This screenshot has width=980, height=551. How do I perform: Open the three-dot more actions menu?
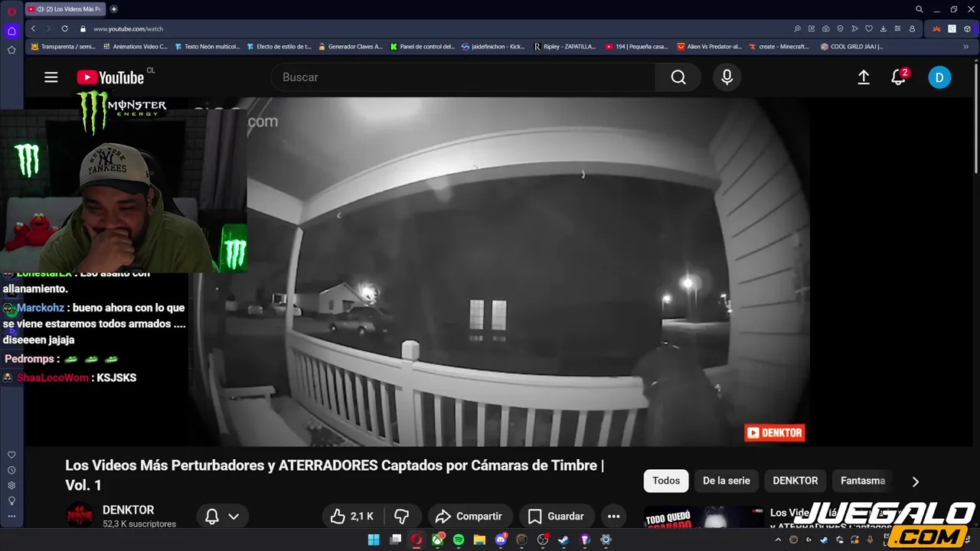[614, 517]
